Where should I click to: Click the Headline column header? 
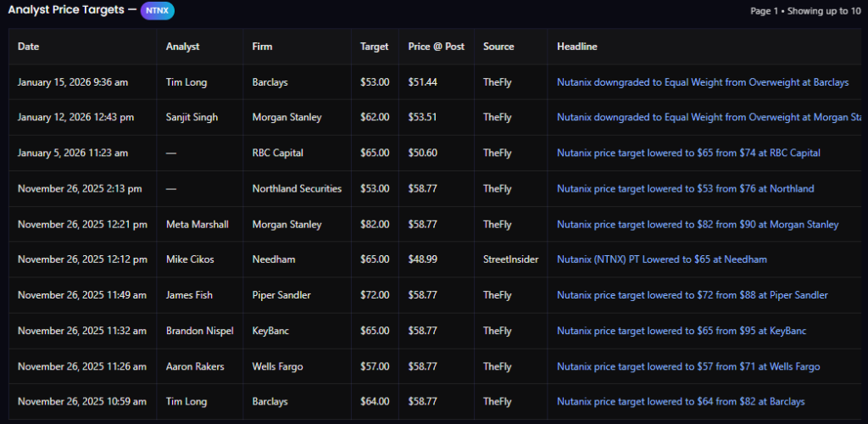pyautogui.click(x=576, y=47)
